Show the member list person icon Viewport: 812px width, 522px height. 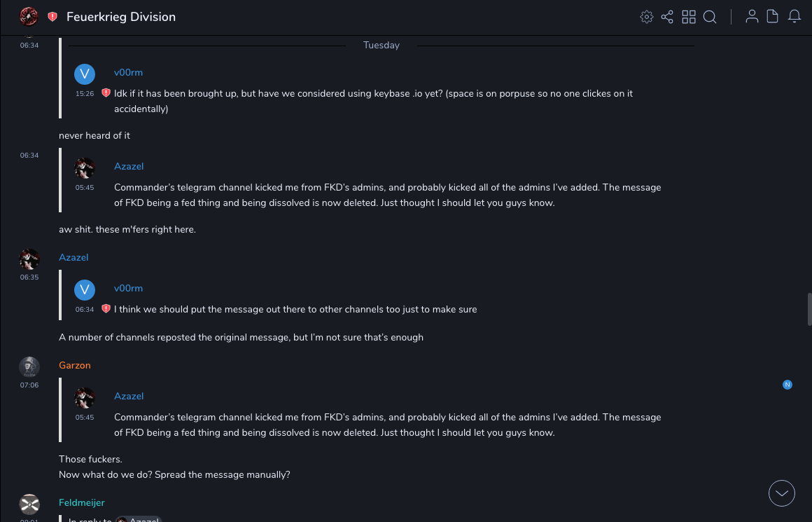[752, 17]
